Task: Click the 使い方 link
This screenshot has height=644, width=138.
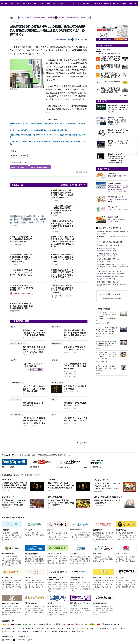Action: [x=27, y=163]
